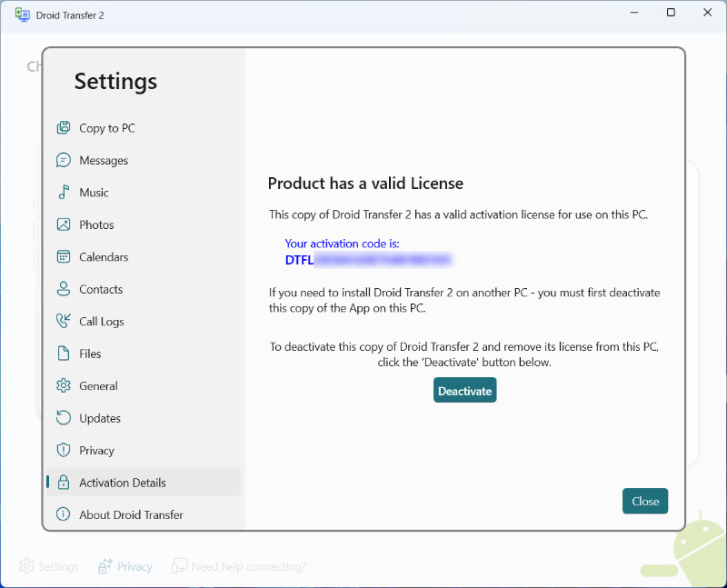This screenshot has height=588, width=727.
Task: Click the About Droid Transfer info icon
Action: (x=64, y=514)
